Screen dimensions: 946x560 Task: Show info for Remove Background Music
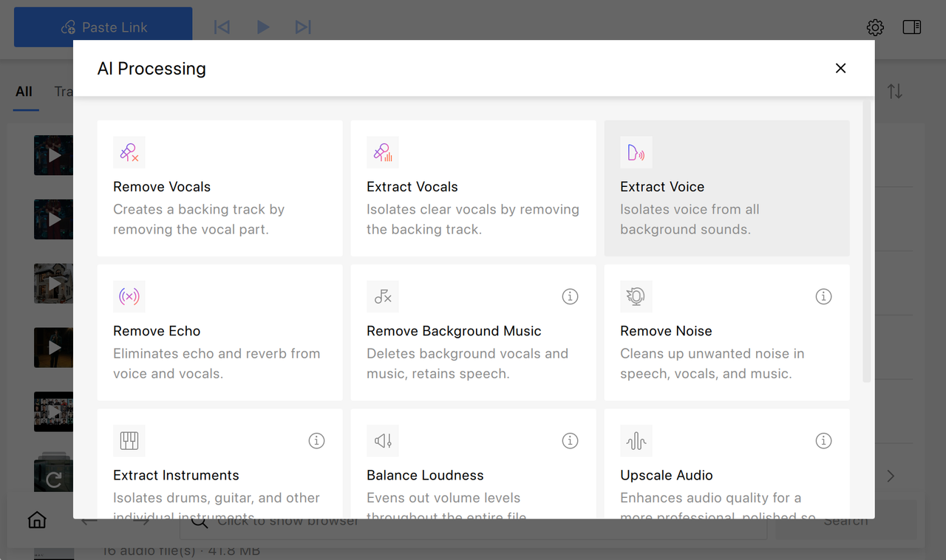570,296
